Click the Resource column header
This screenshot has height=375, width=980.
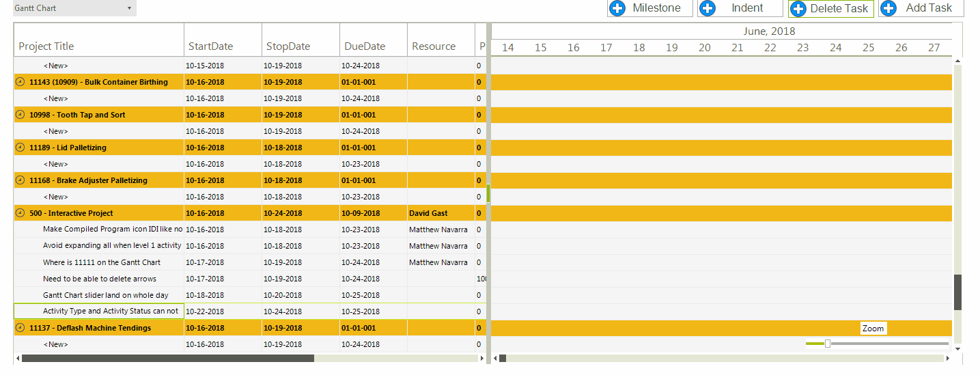pyautogui.click(x=434, y=46)
